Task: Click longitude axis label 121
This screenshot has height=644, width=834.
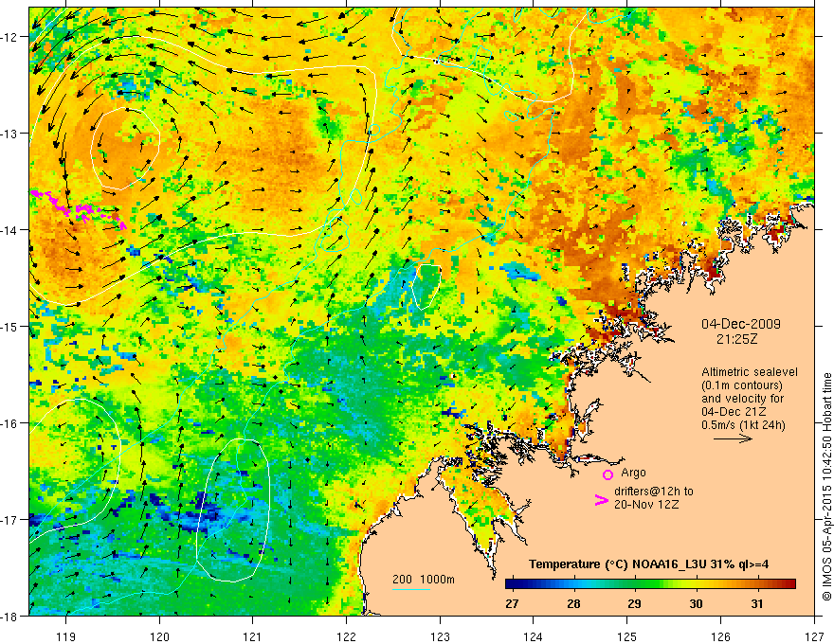Action: point(253,636)
